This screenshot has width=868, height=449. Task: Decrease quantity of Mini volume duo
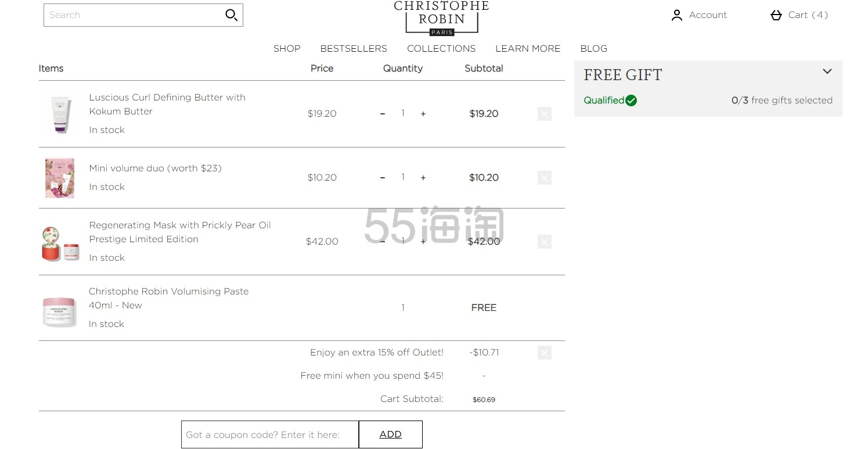tap(382, 178)
